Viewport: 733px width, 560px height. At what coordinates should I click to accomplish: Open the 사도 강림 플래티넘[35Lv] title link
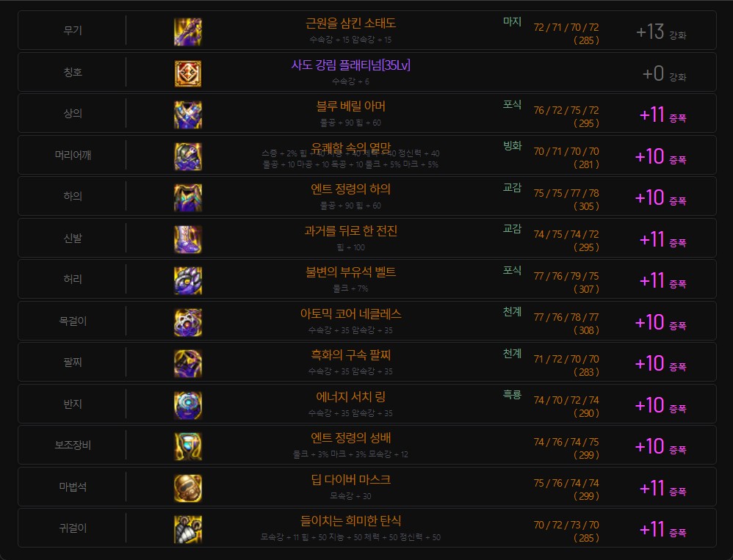click(350, 65)
